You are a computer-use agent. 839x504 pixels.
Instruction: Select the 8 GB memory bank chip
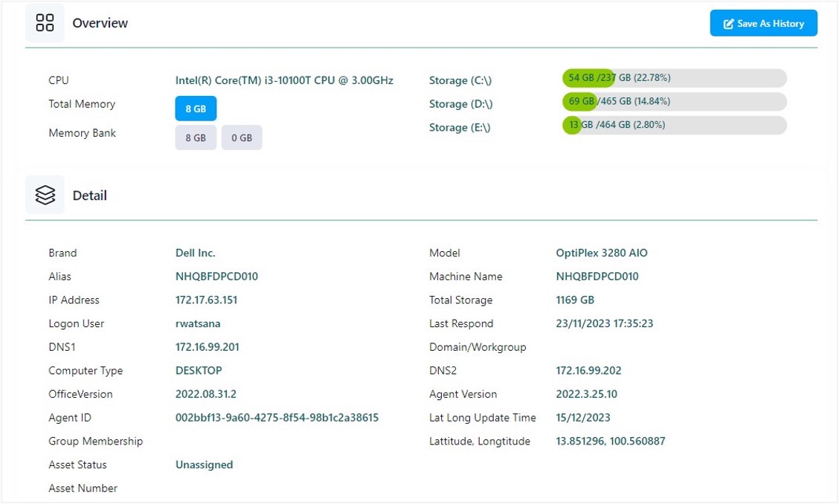tap(196, 137)
